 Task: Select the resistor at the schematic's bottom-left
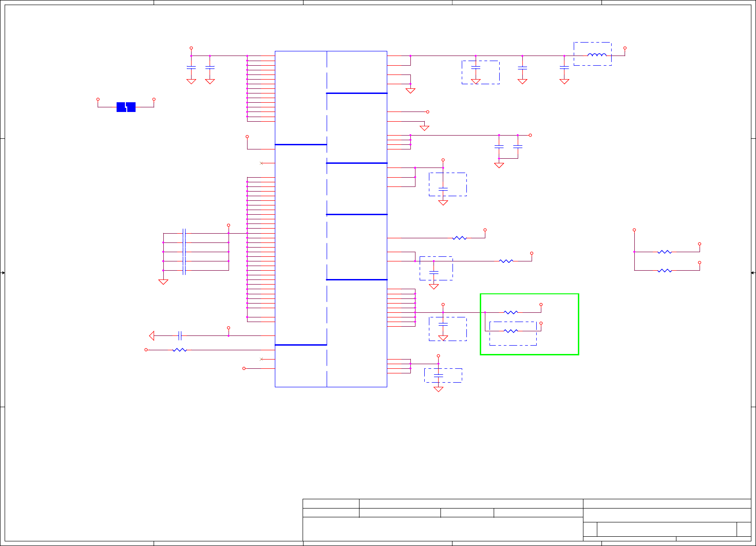[x=180, y=350]
